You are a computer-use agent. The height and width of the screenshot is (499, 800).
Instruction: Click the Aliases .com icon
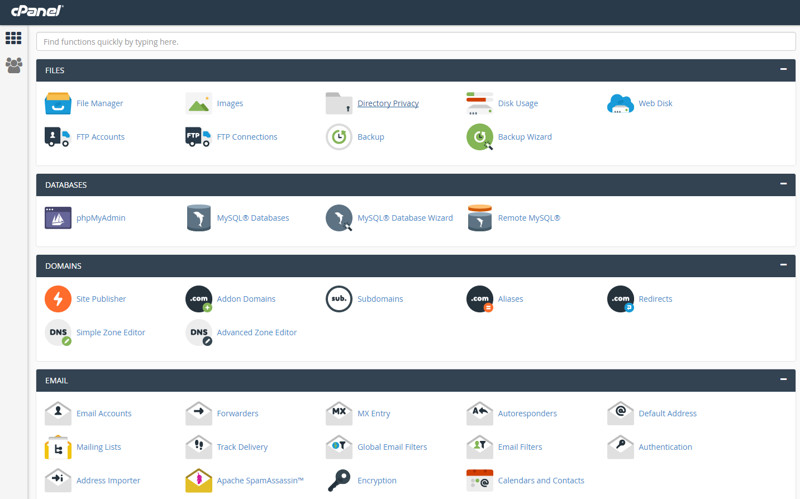pyautogui.click(x=480, y=299)
